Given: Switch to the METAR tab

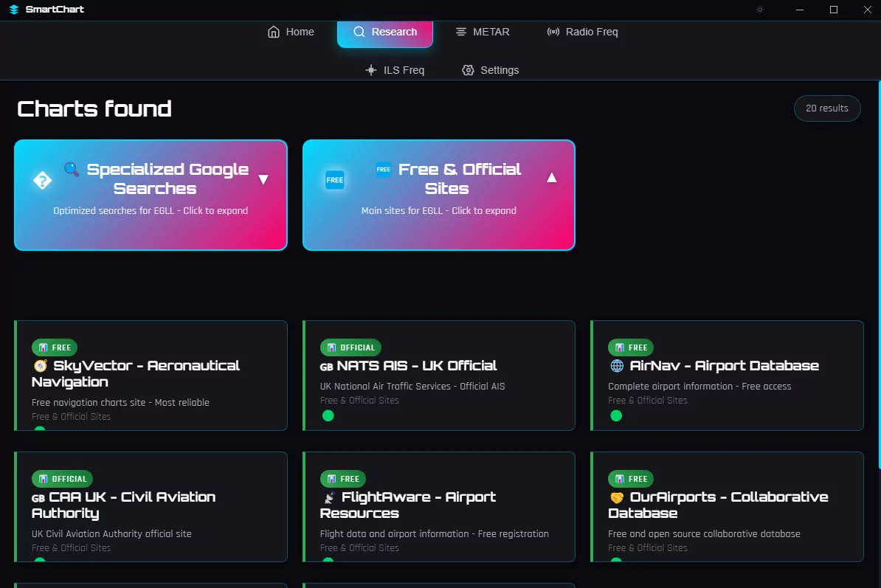Looking at the screenshot, I should (x=482, y=32).
